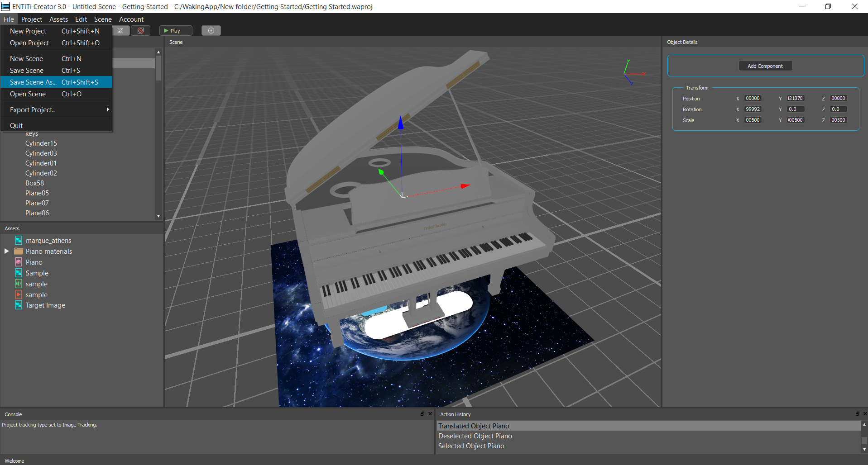Click the Scale X input field
The width and height of the screenshot is (868, 465).
pos(753,120)
